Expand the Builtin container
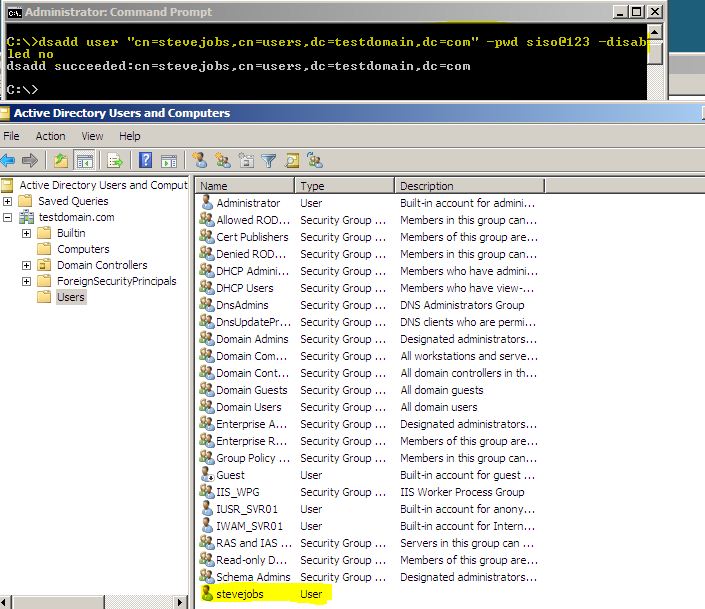 (x=26, y=233)
